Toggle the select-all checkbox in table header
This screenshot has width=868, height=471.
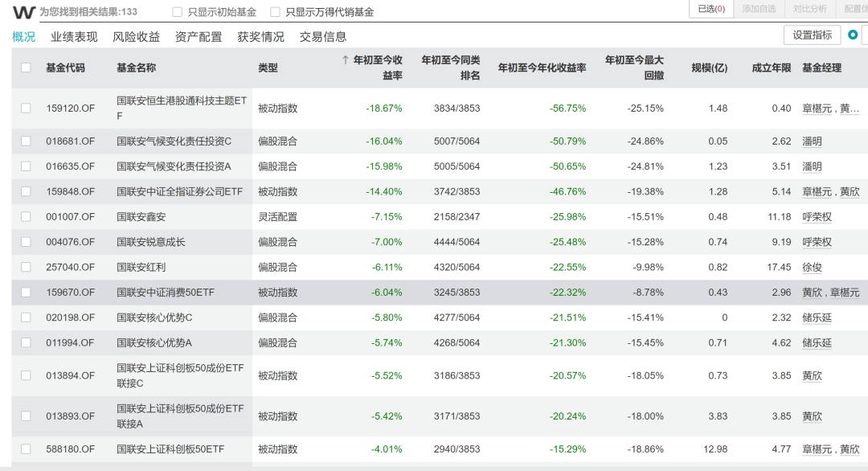point(26,68)
